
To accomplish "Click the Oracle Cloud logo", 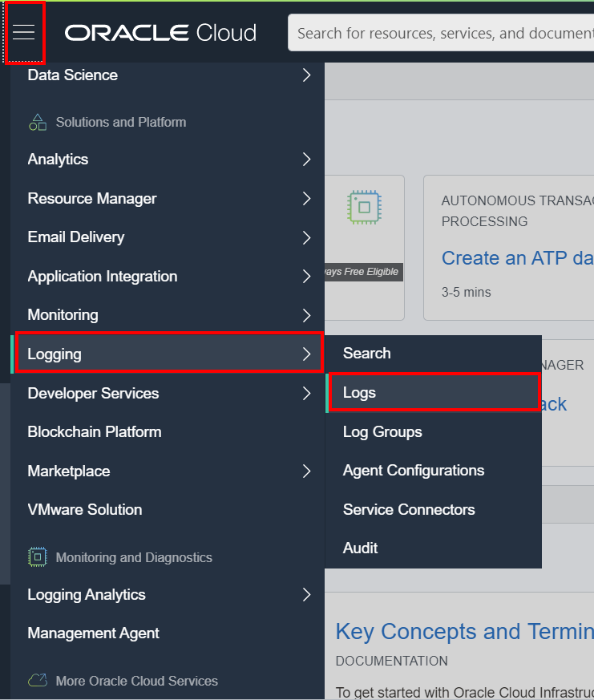I will pos(160,33).
